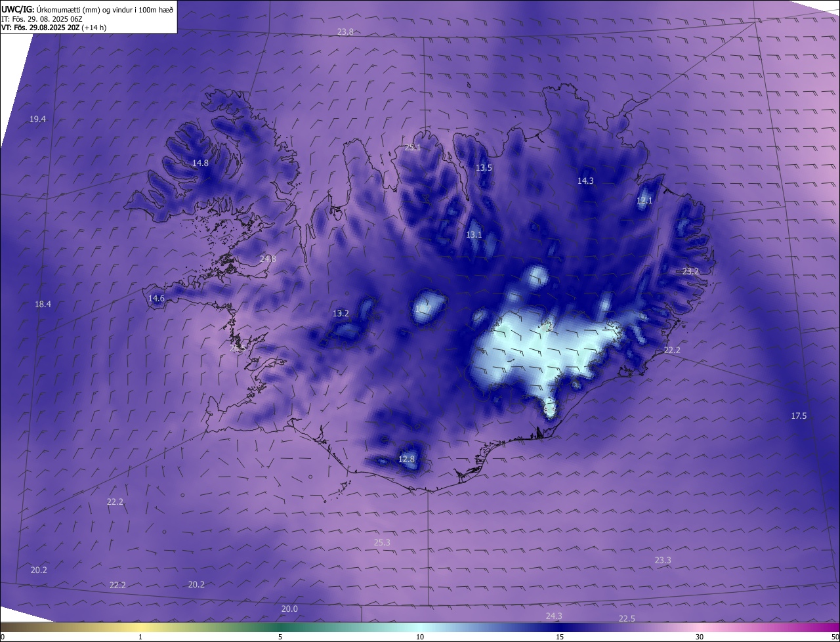Click the 22.5 value label on the map
Screen dimensions: 840x642
click(627, 618)
